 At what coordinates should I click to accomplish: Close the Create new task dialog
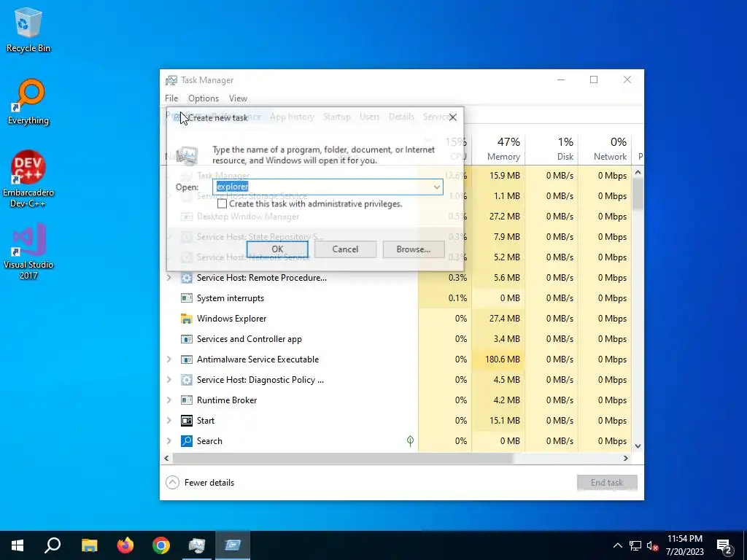click(452, 117)
